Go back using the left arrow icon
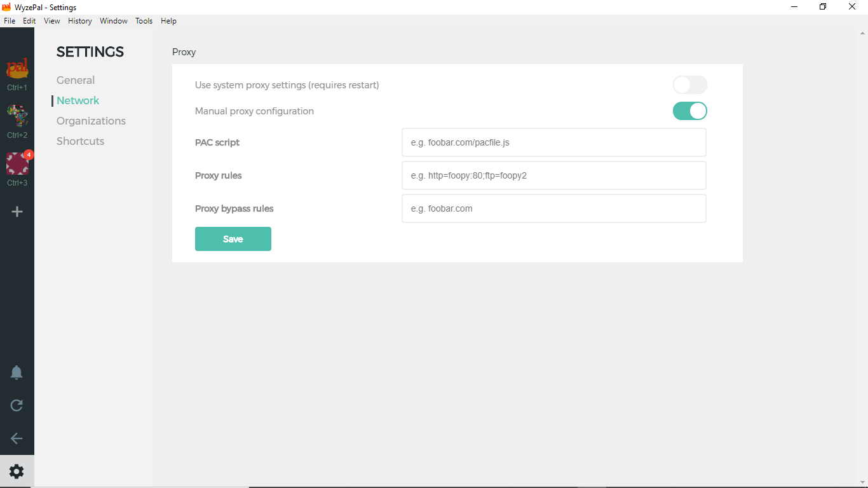The height and width of the screenshot is (488, 868). (17, 438)
